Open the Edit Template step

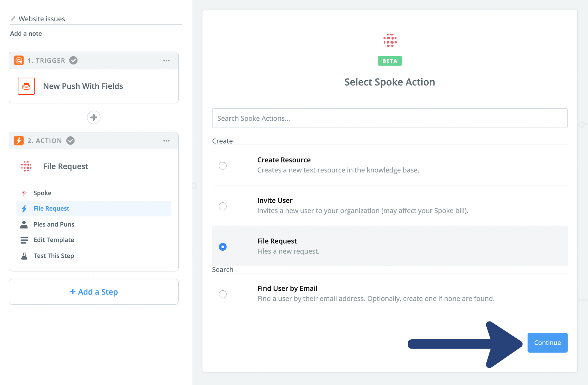[x=94, y=240]
